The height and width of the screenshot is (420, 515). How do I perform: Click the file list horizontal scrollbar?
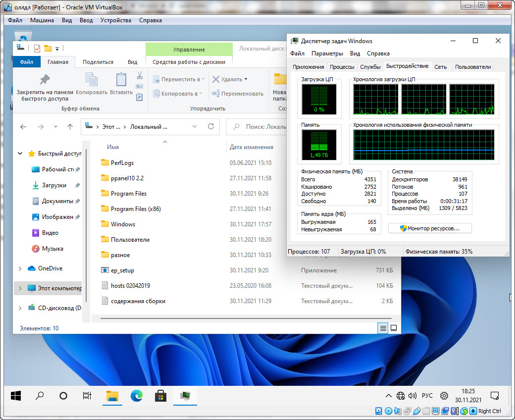tap(246, 318)
